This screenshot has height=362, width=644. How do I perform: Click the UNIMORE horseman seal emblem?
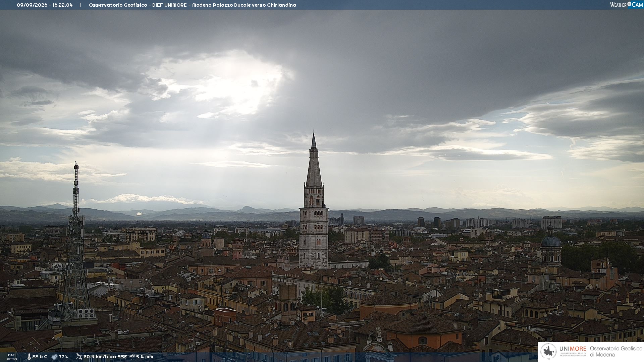point(549,352)
